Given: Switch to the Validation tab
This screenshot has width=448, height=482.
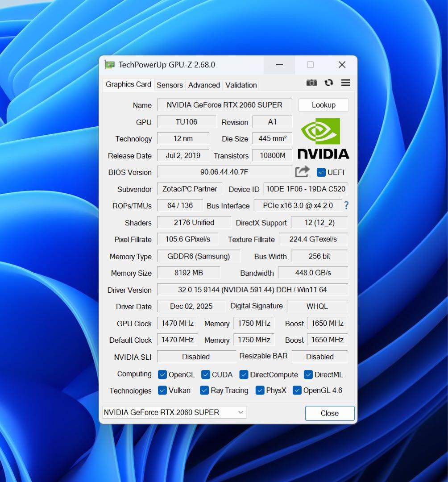Looking at the screenshot, I should (241, 85).
